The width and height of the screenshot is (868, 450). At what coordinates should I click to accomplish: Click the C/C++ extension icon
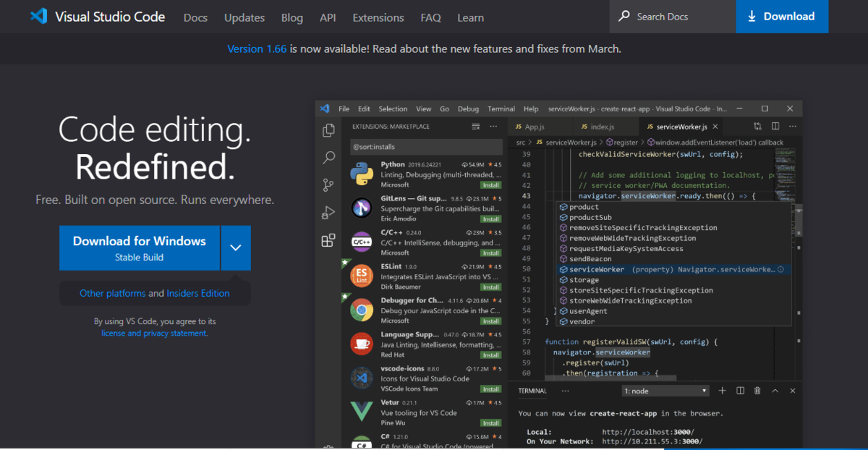[x=361, y=242]
